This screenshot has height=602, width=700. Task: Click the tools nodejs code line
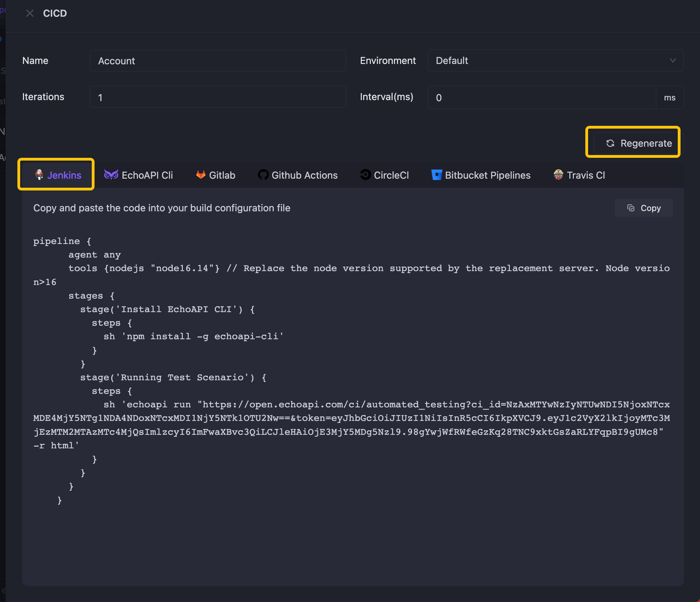[x=351, y=275]
